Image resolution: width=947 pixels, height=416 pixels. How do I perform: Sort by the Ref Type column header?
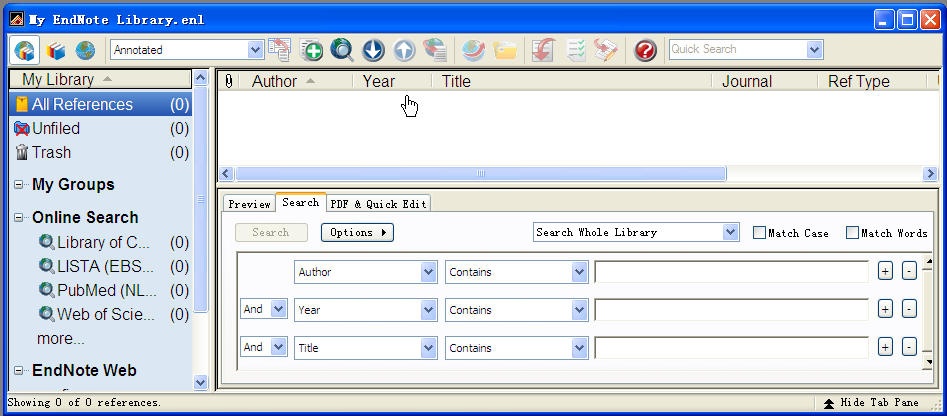(x=872, y=81)
